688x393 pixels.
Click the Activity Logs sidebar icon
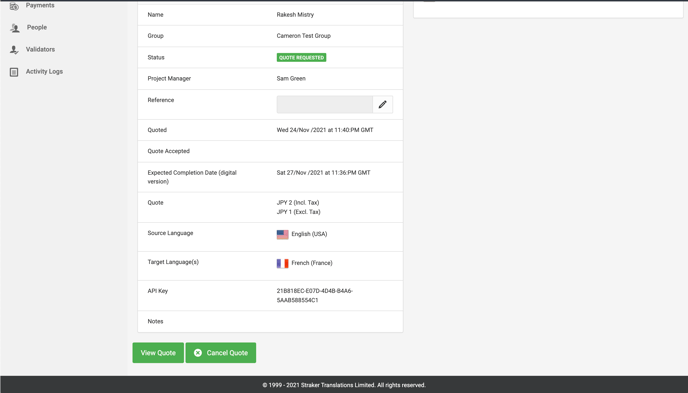14,72
